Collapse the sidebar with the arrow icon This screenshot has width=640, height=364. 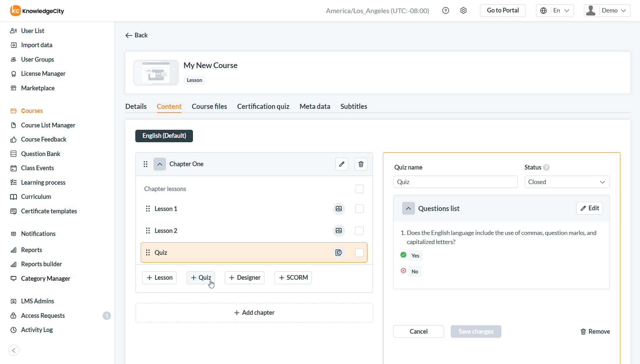pyautogui.click(x=14, y=350)
